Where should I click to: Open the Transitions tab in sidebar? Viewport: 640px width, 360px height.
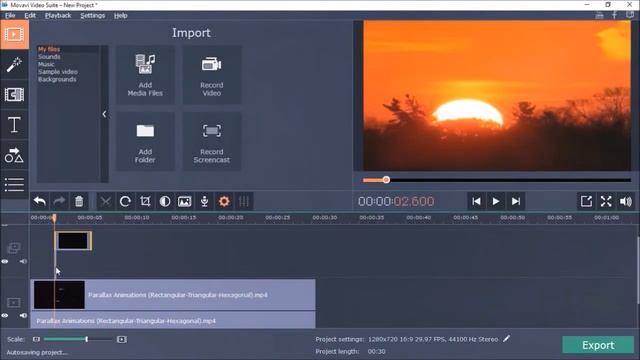coord(14,95)
